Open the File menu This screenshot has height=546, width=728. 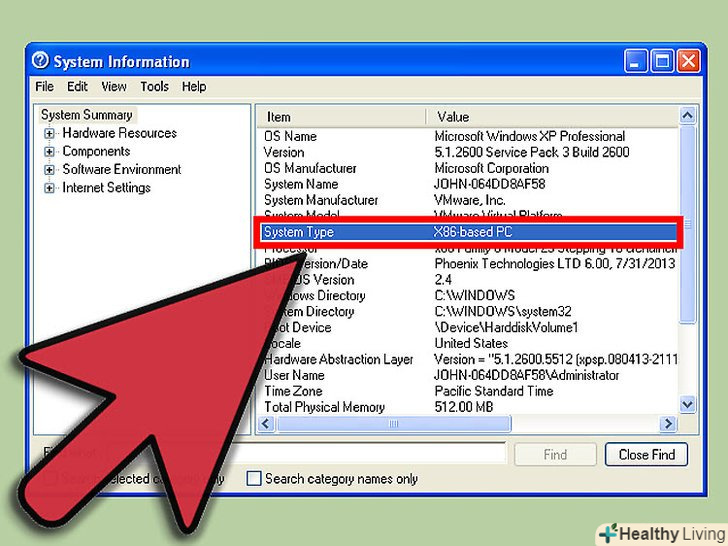coord(44,87)
